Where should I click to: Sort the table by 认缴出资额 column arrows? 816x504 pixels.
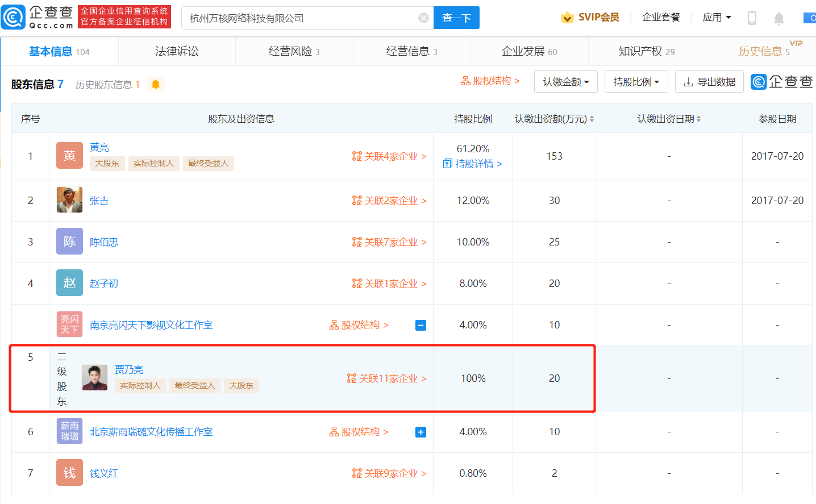[592, 119]
